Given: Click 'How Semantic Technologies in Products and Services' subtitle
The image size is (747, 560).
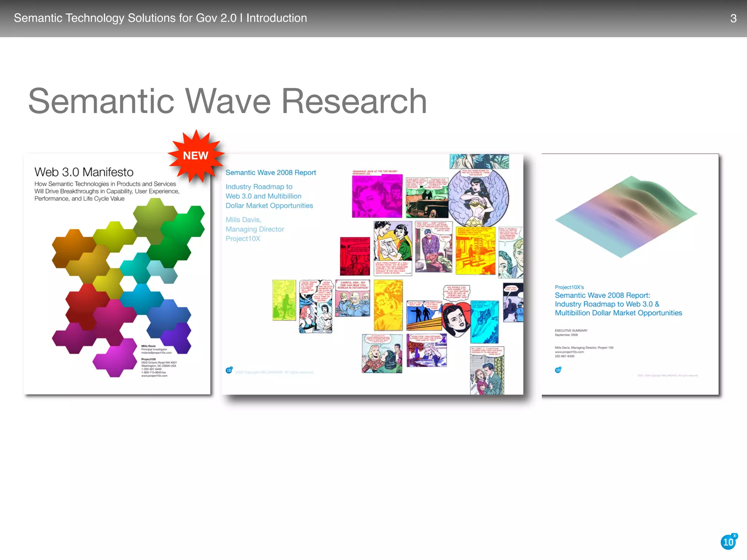Looking at the screenshot, I should [105, 184].
